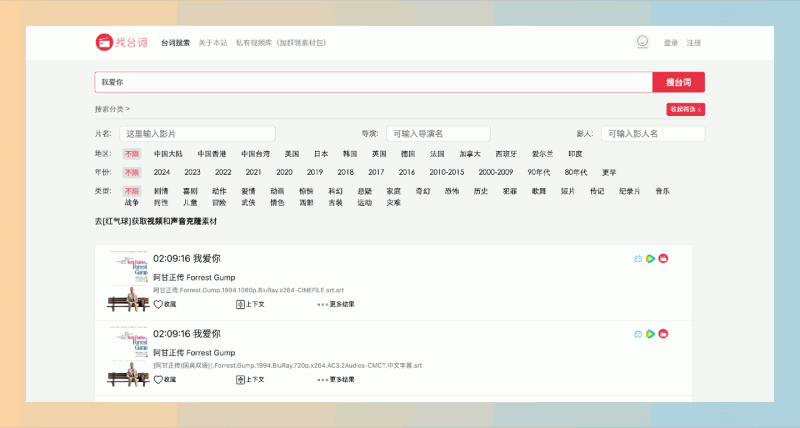Click green play icon on 720p result
This screenshot has height=428, width=800.
651,334
